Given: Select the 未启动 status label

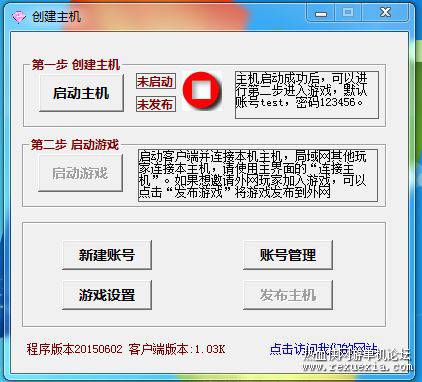Looking at the screenshot, I should 156,81.
